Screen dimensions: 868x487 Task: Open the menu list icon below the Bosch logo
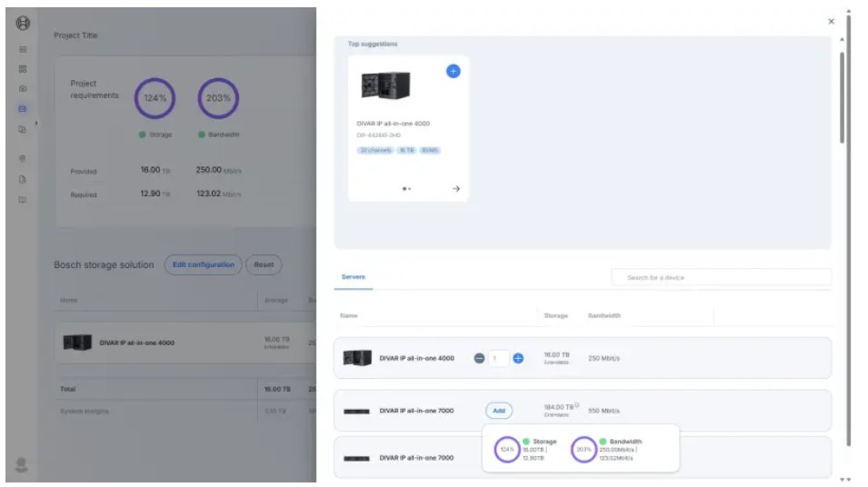(23, 50)
